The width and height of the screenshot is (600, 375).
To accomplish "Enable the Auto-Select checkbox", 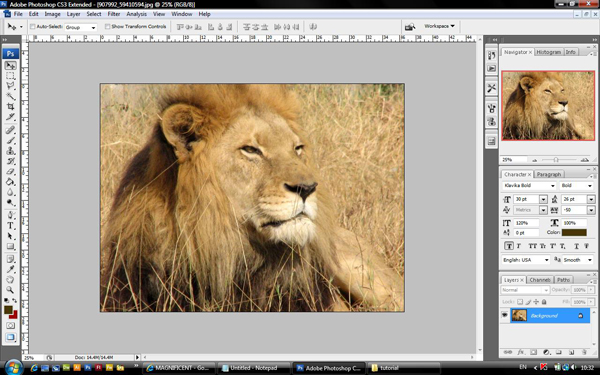I will point(33,26).
